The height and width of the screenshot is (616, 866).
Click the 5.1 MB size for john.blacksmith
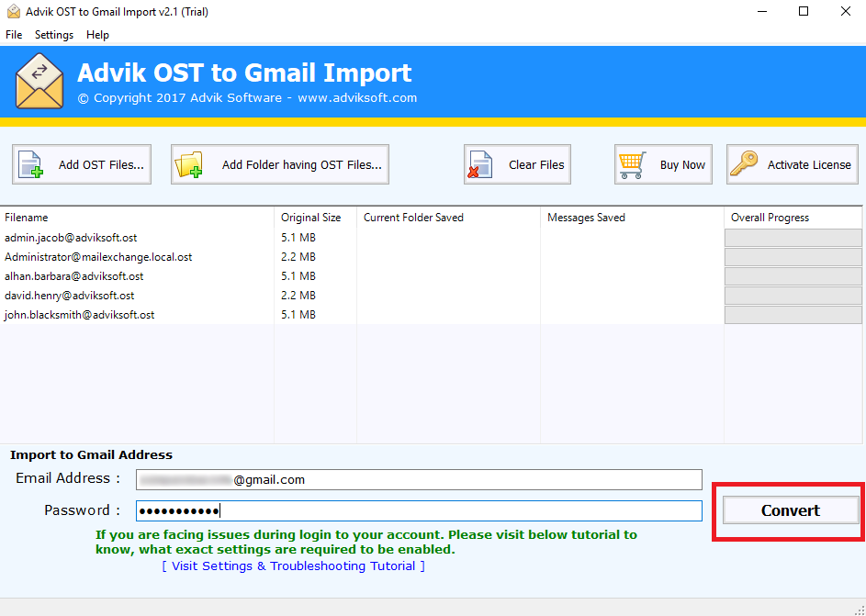[298, 315]
